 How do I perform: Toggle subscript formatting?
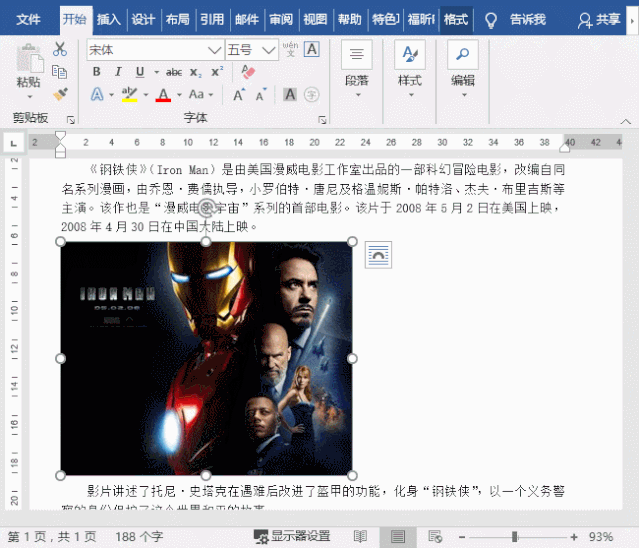[x=196, y=73]
